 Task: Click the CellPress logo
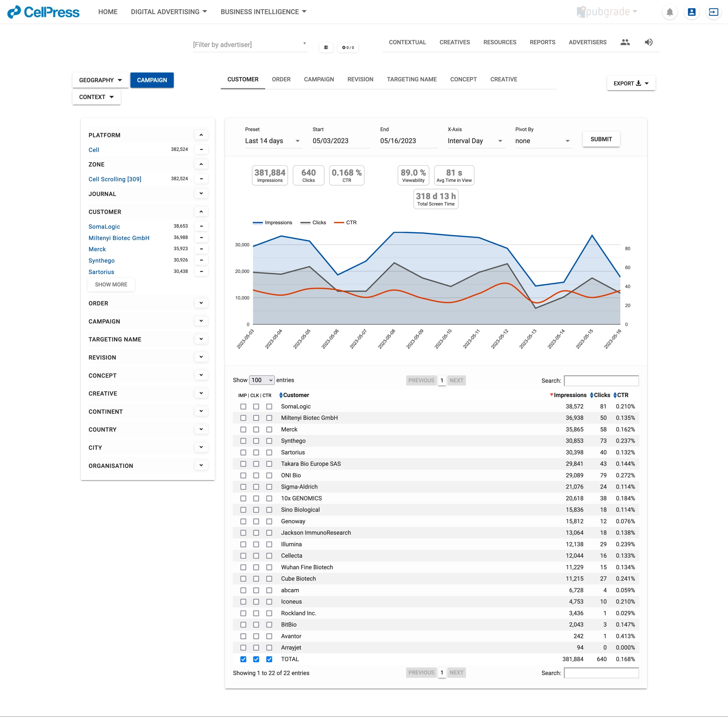(x=44, y=12)
